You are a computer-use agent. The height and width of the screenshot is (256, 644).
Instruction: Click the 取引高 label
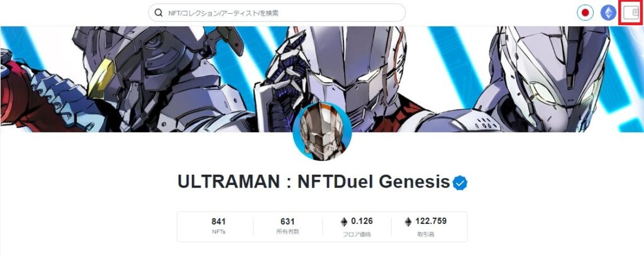[x=426, y=235]
